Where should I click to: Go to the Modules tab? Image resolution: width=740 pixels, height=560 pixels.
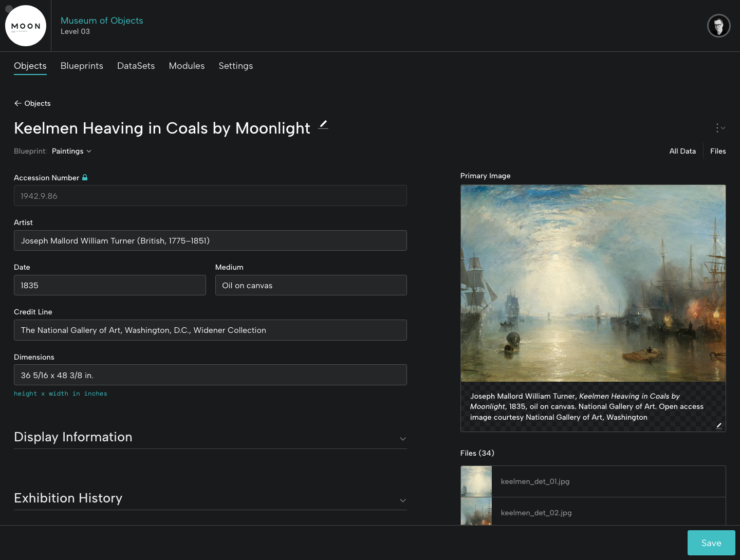coord(187,66)
